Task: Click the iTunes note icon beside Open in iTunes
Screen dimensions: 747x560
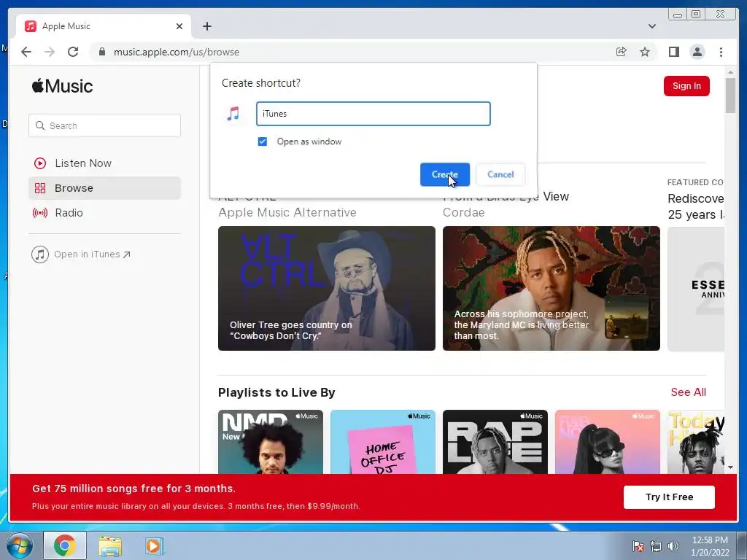Action: (x=40, y=254)
